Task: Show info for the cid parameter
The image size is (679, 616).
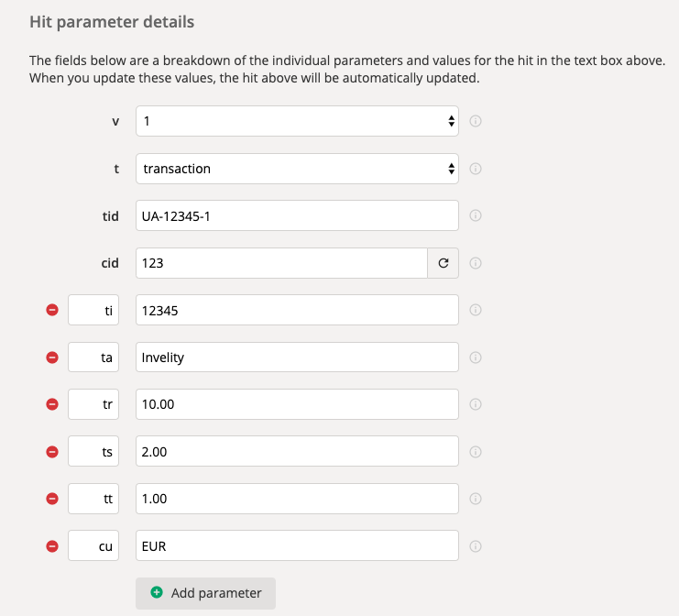Action: (x=476, y=263)
